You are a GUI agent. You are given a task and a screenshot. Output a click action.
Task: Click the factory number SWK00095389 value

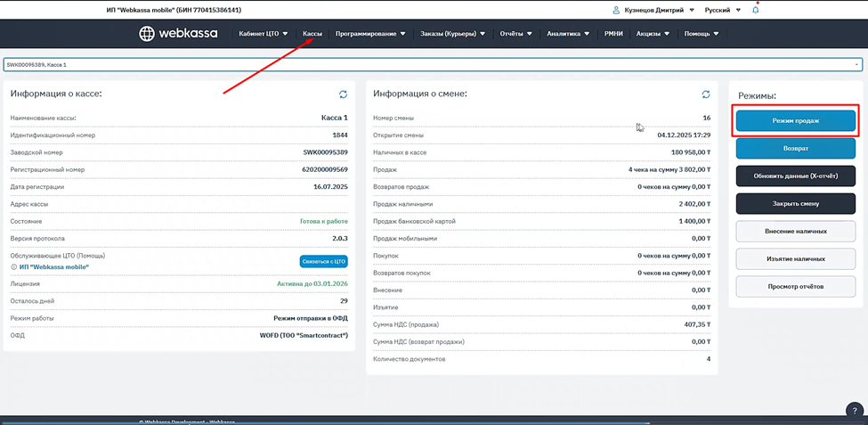(x=326, y=152)
